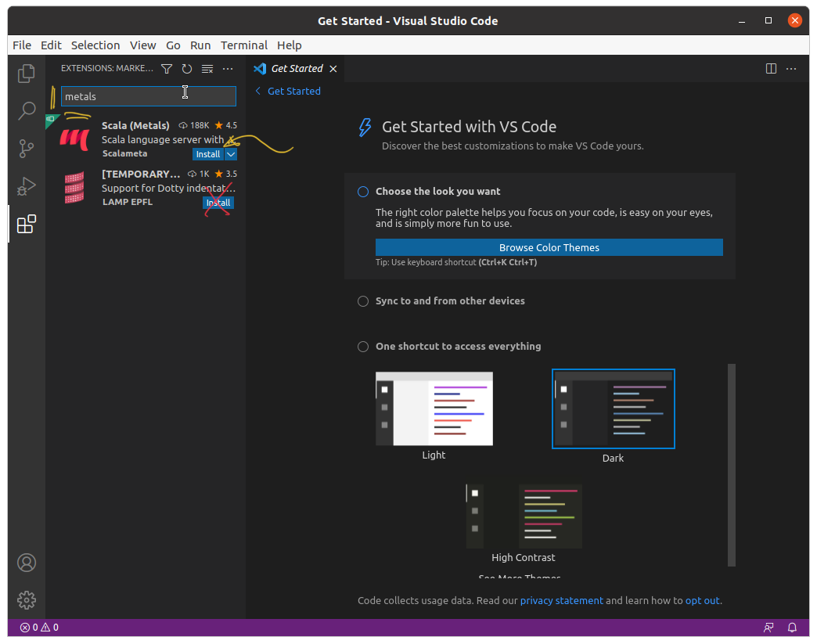Choose the Light theme thumbnail
Viewport: 817px width, 644px height.
click(434, 409)
